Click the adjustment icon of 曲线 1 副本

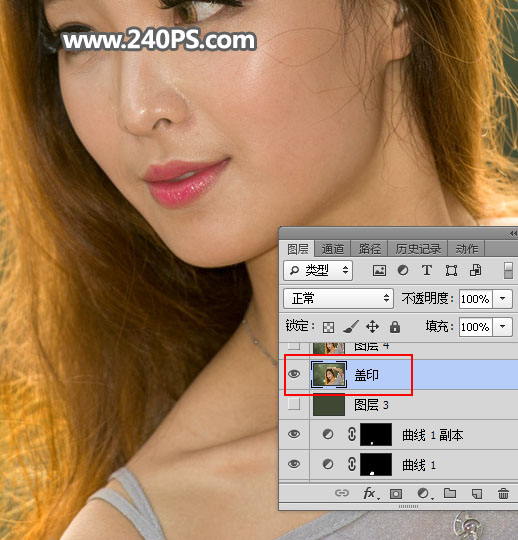(x=328, y=434)
